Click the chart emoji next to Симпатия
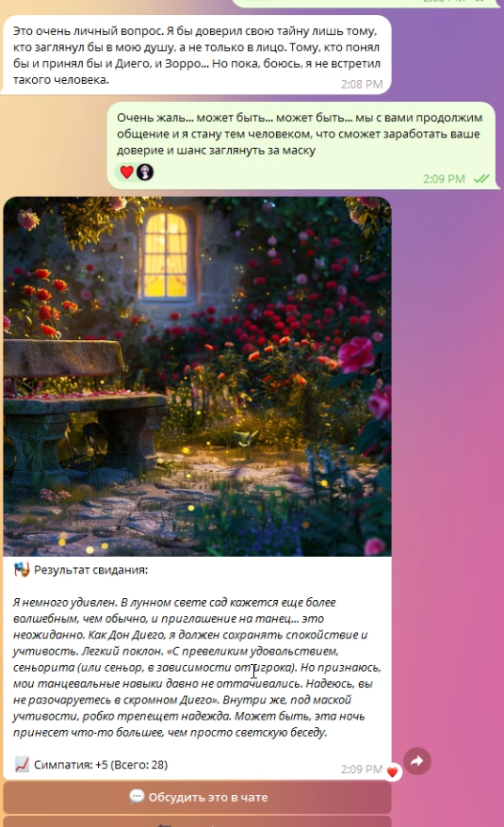 click(22, 764)
